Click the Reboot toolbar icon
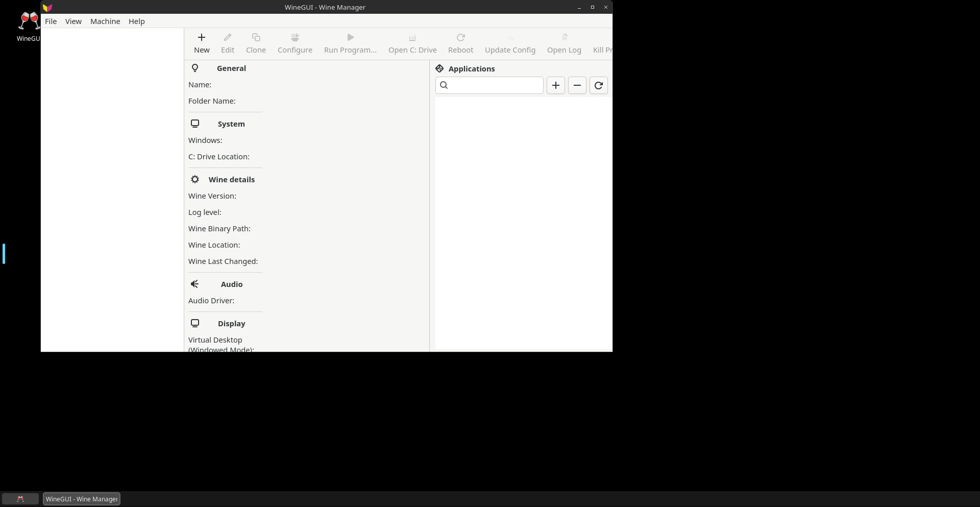This screenshot has height=507, width=980. pyautogui.click(x=460, y=38)
